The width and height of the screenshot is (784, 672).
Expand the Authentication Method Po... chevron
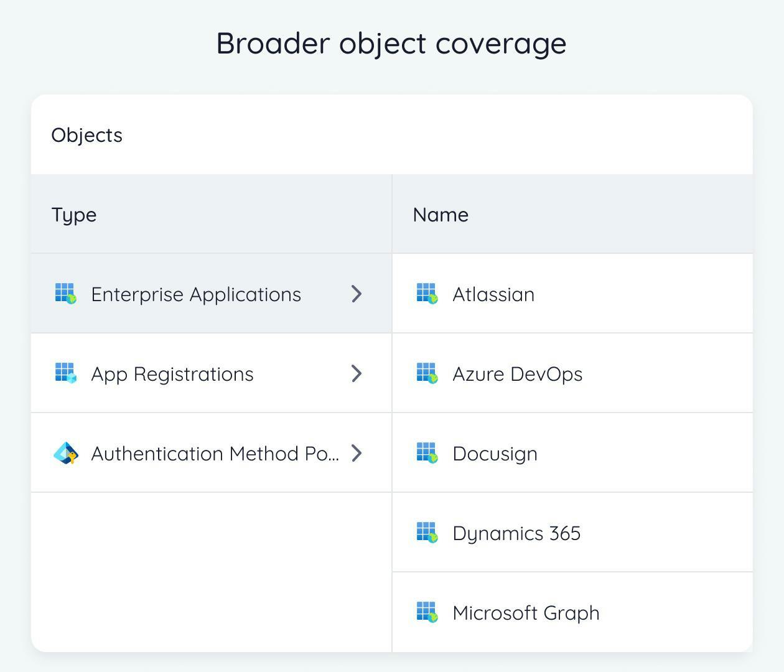[x=357, y=453]
